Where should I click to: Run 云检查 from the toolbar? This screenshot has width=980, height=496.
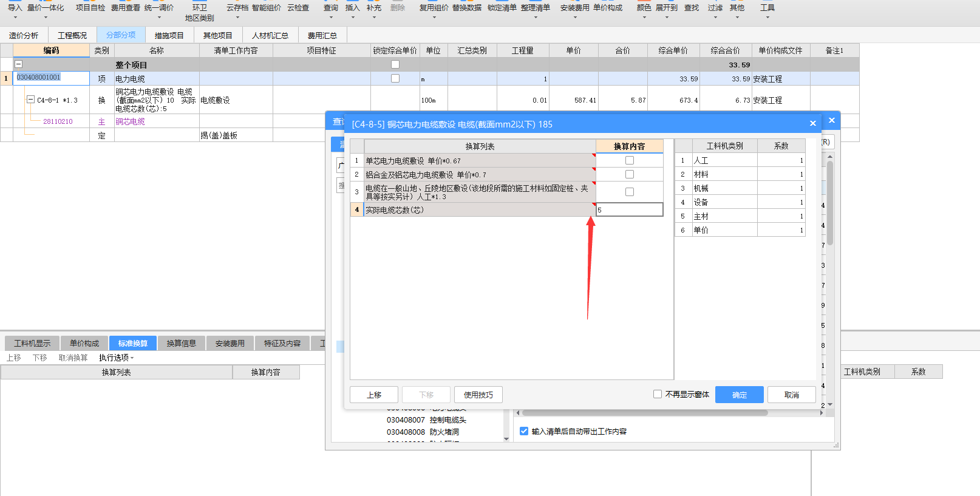click(298, 8)
